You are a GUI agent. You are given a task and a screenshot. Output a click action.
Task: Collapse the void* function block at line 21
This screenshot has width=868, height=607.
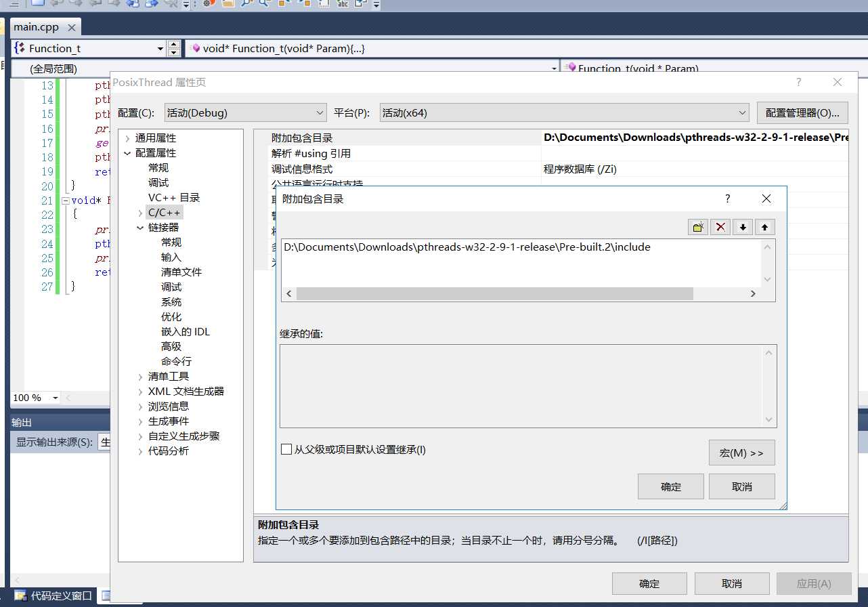pyautogui.click(x=66, y=201)
